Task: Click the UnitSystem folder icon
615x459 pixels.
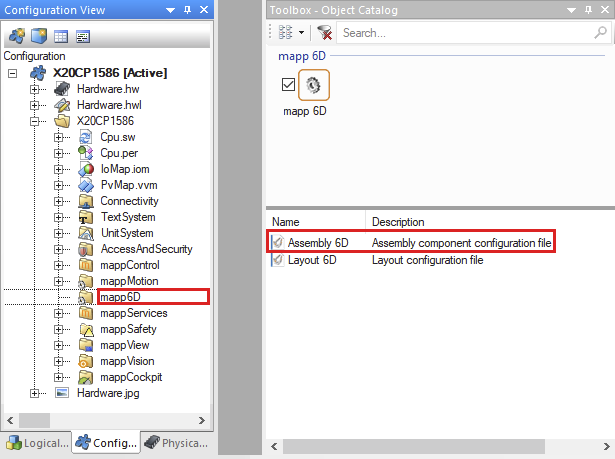Action: (x=86, y=233)
